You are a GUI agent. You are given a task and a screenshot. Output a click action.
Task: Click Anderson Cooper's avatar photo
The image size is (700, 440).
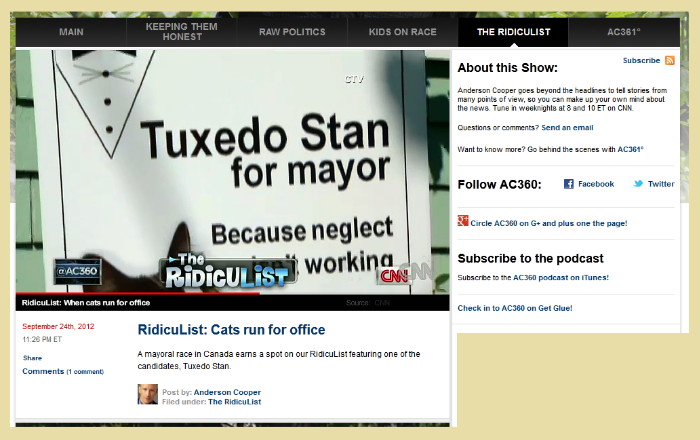click(x=147, y=394)
